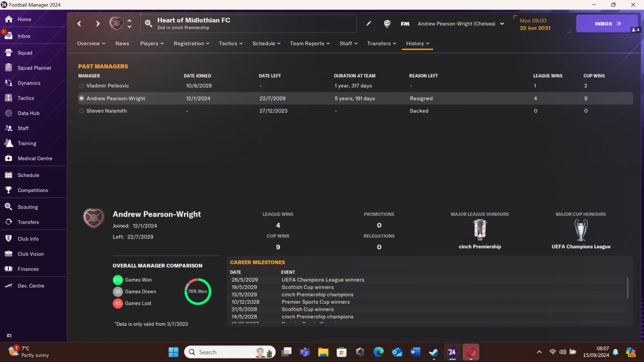644x362 pixels.
Task: Expand the Team Reports dropdown
Action: (x=310, y=44)
